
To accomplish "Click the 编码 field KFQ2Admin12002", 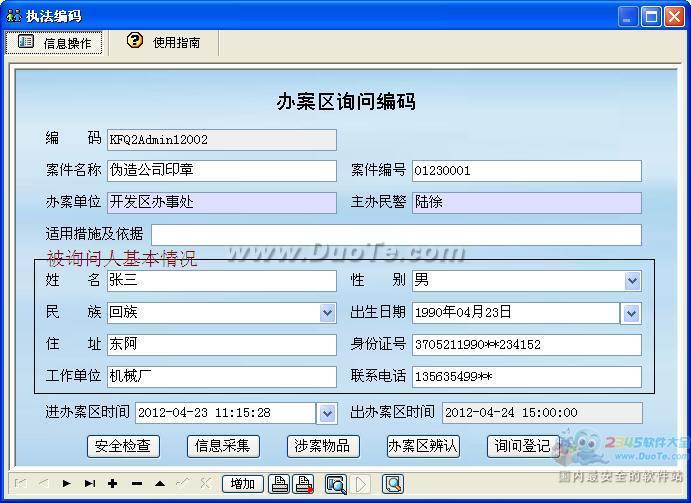I will (x=222, y=140).
